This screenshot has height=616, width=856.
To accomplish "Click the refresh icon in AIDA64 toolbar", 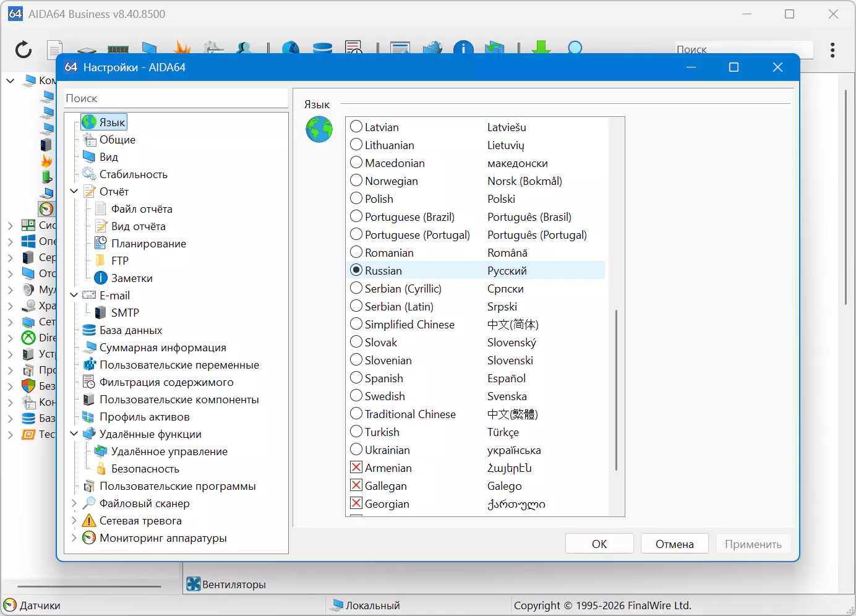I will [x=24, y=49].
